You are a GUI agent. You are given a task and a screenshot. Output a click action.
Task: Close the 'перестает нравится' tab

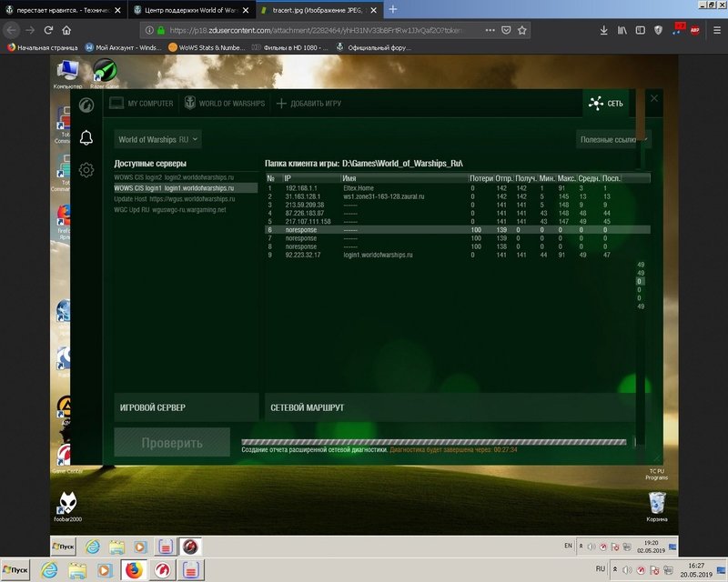(x=118, y=10)
